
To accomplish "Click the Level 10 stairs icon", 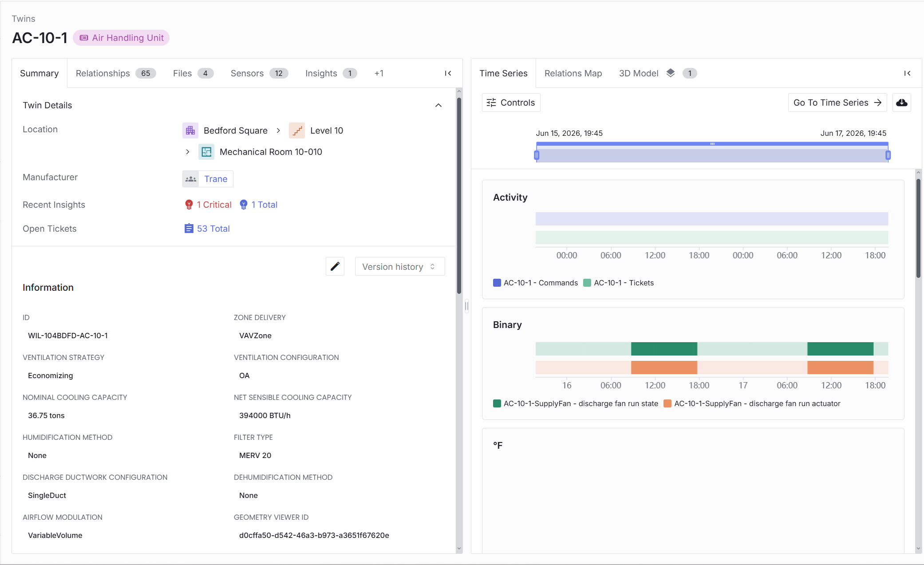I will click(297, 130).
